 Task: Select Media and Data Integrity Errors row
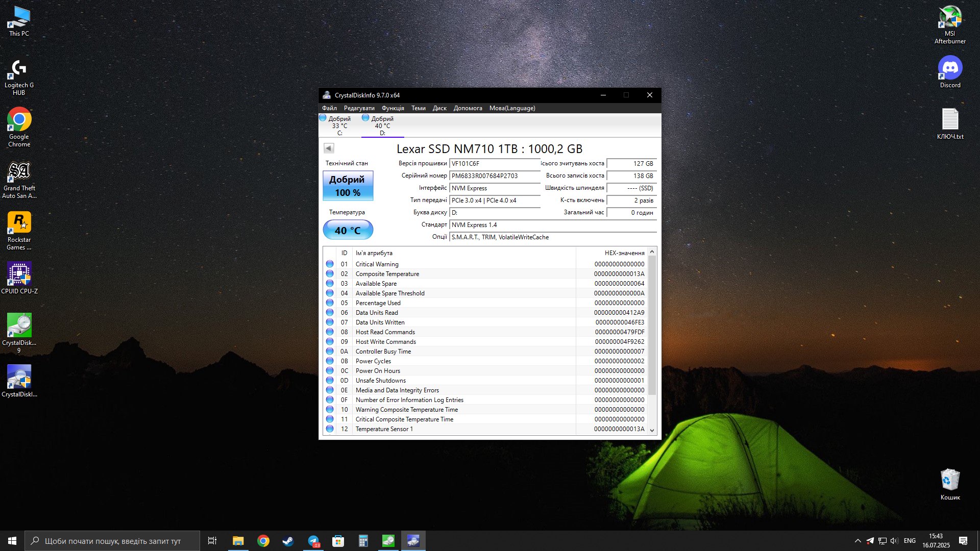485,390
